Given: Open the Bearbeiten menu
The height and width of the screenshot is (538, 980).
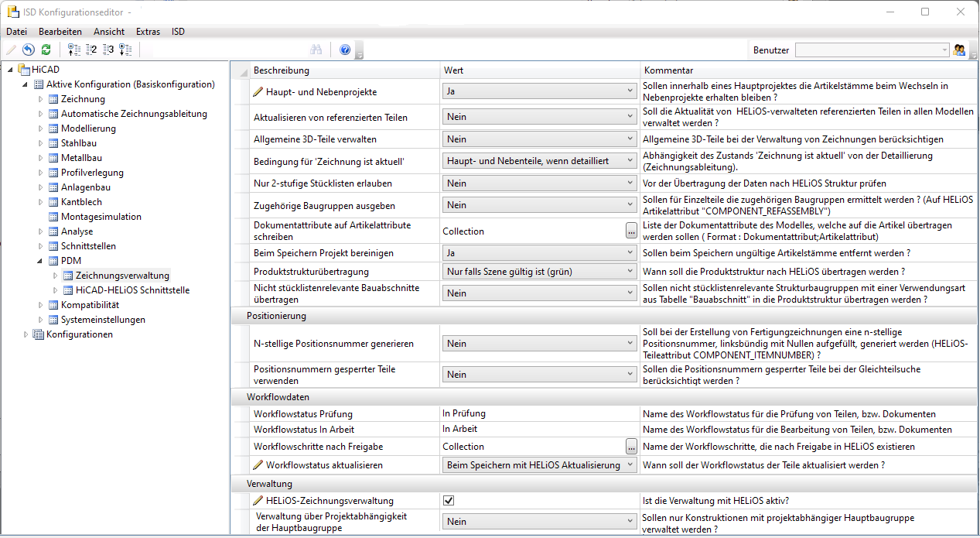Looking at the screenshot, I should [x=60, y=32].
